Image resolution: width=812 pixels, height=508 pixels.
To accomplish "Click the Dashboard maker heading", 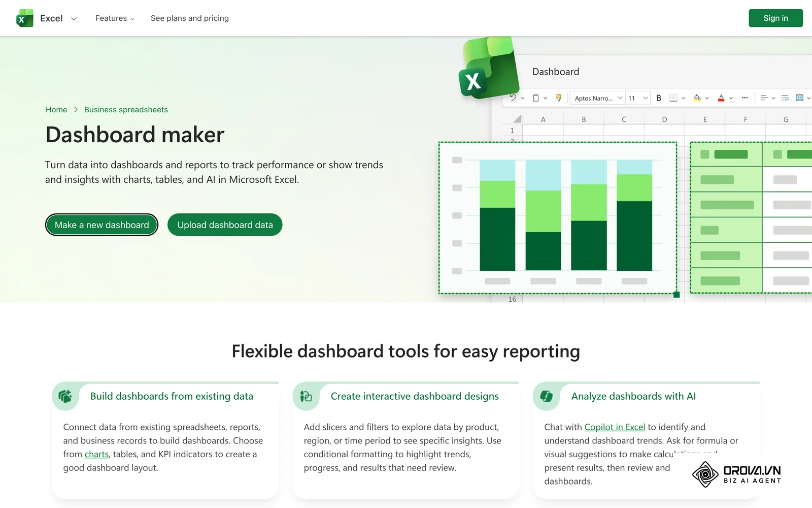I will click(x=135, y=135).
